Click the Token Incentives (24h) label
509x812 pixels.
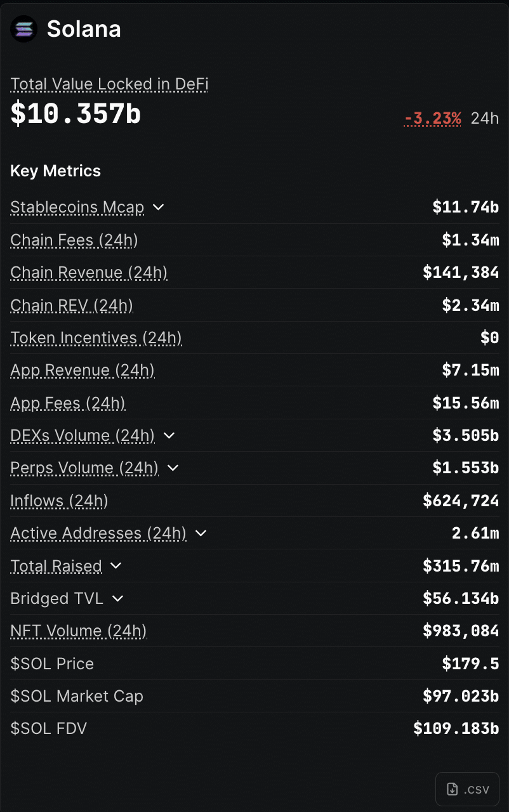pyautogui.click(x=96, y=338)
